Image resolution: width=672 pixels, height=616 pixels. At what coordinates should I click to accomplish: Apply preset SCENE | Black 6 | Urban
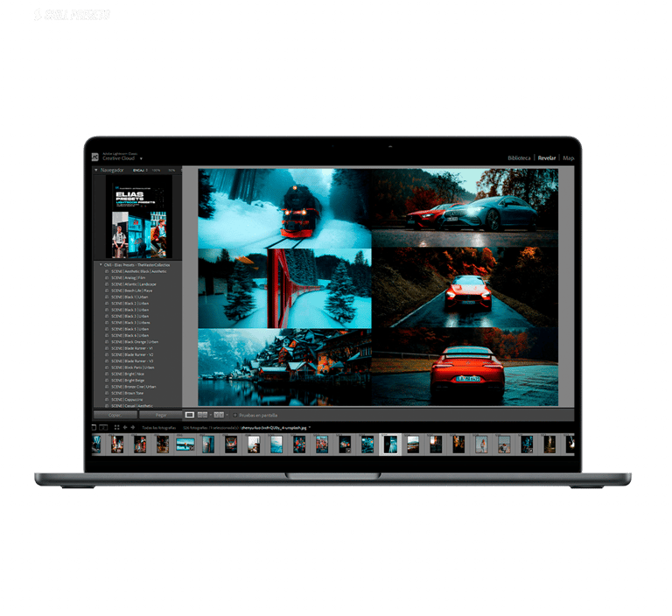(x=129, y=336)
